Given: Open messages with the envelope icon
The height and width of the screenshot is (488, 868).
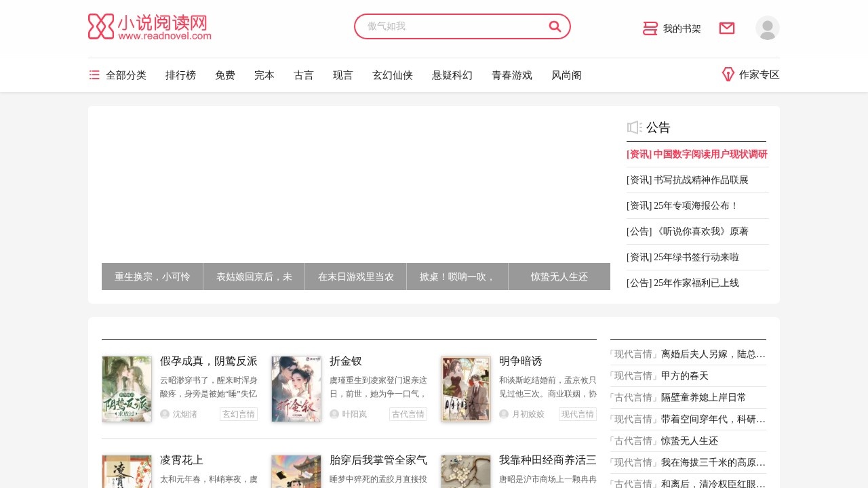Looking at the screenshot, I should [726, 28].
